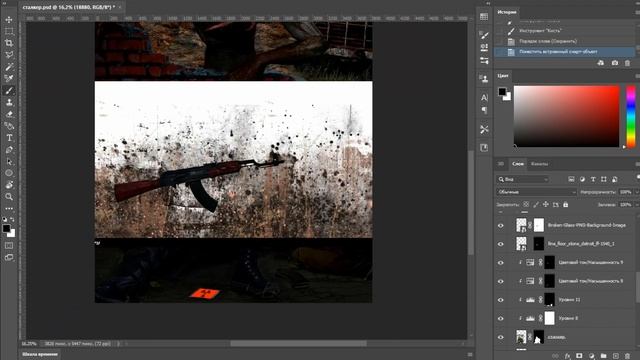Select the Zoom tool
The image size is (640, 360).
click(9, 197)
